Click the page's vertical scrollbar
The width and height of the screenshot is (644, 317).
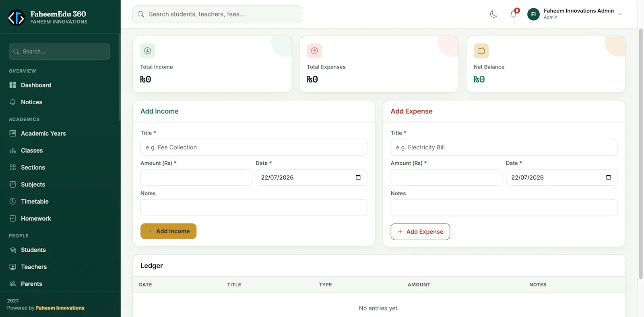tap(641, 153)
